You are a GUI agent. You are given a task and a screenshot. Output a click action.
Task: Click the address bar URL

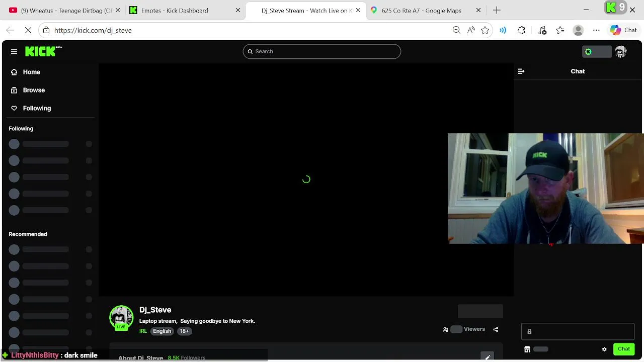coord(93,30)
